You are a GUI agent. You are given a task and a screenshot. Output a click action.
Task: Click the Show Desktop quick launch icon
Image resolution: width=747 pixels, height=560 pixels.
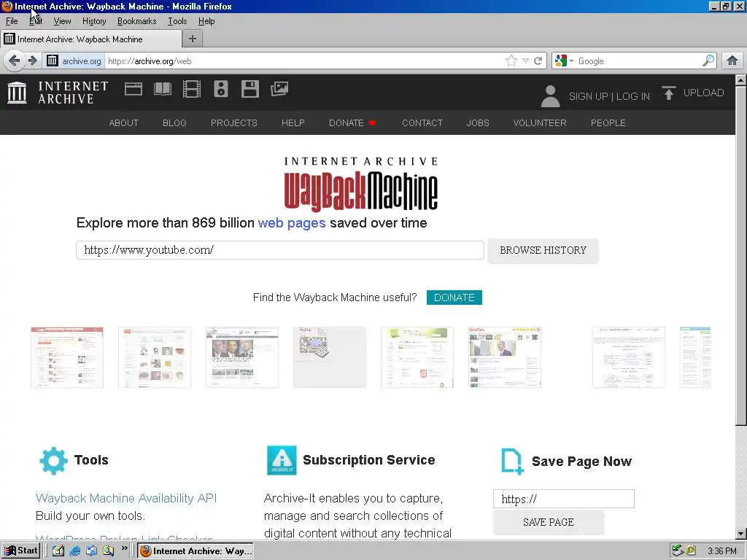point(58,551)
